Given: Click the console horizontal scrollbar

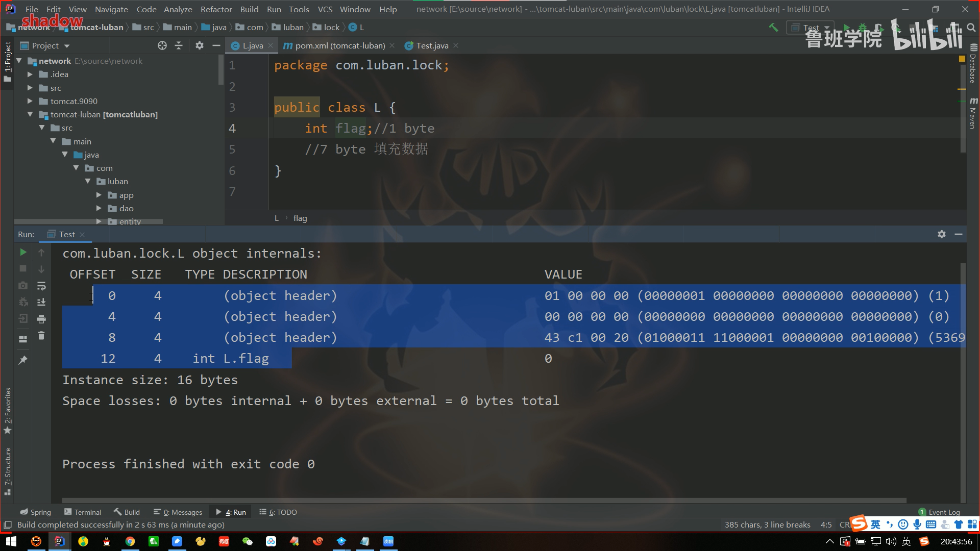Looking at the screenshot, I should [484, 500].
